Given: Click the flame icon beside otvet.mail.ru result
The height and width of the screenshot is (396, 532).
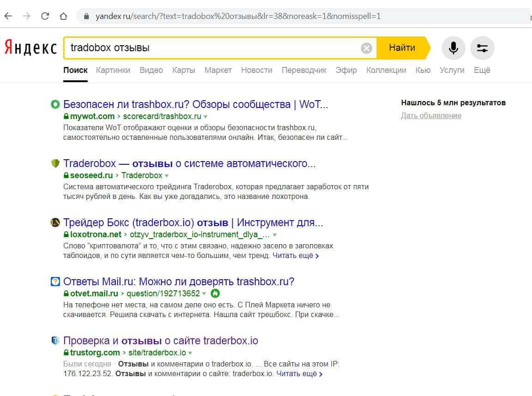Looking at the screenshot, I should tap(215, 294).
